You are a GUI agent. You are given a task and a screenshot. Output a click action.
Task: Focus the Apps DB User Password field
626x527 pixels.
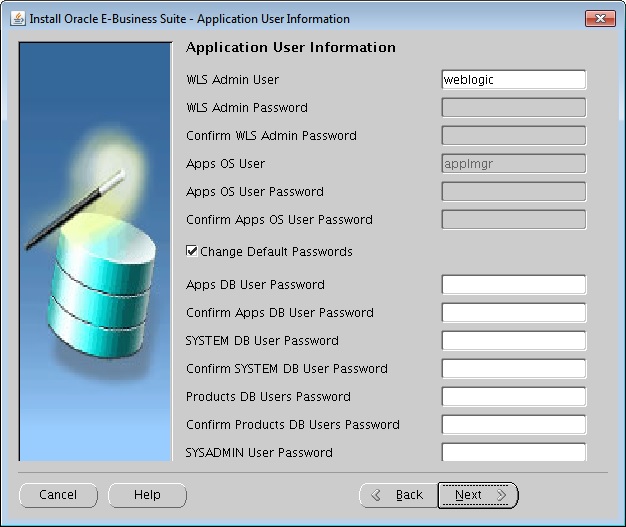click(x=513, y=285)
